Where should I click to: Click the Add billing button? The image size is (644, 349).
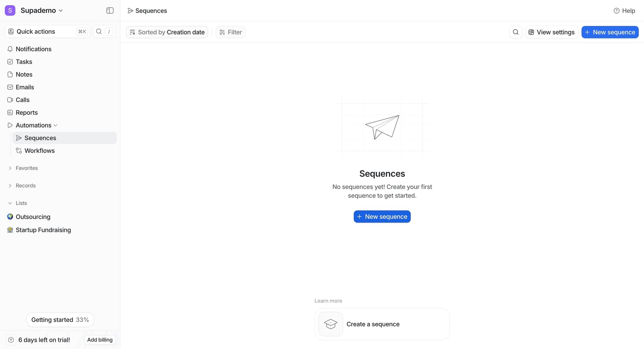click(x=100, y=340)
